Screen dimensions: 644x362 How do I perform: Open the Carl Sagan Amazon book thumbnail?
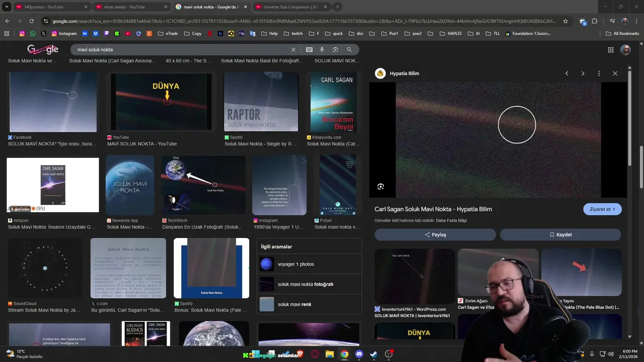click(53, 185)
